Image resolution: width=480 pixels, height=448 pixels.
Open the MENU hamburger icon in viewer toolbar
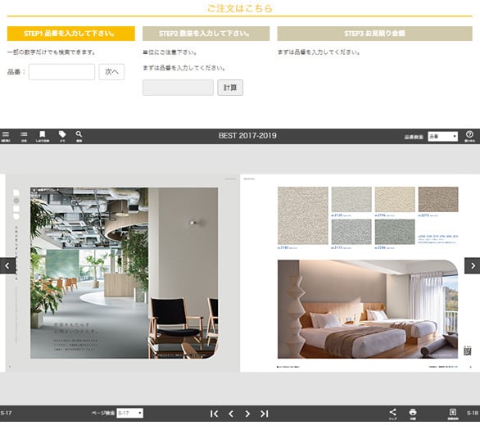coord(6,136)
